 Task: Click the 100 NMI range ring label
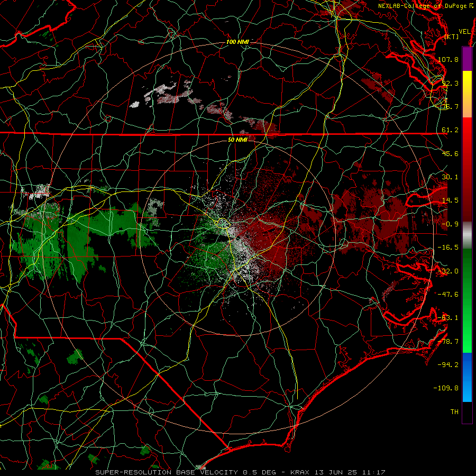pyautogui.click(x=237, y=42)
